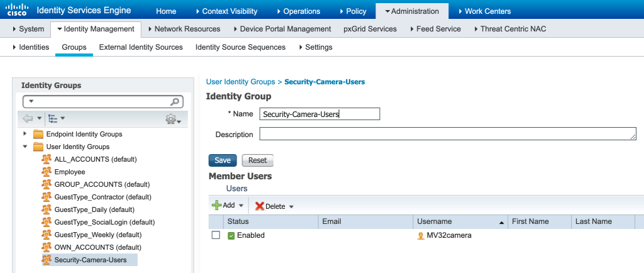This screenshot has width=644, height=273.
Task: Click into the Description text field
Action: pyautogui.click(x=448, y=134)
